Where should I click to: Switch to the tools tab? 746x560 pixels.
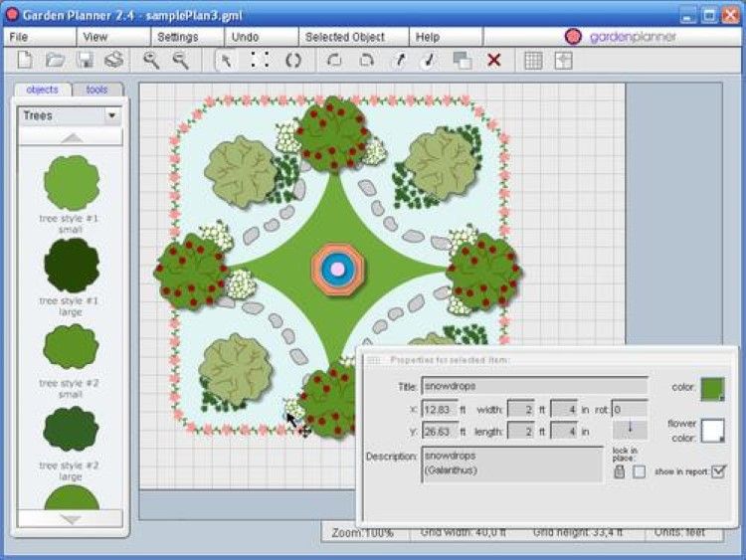coord(97,90)
